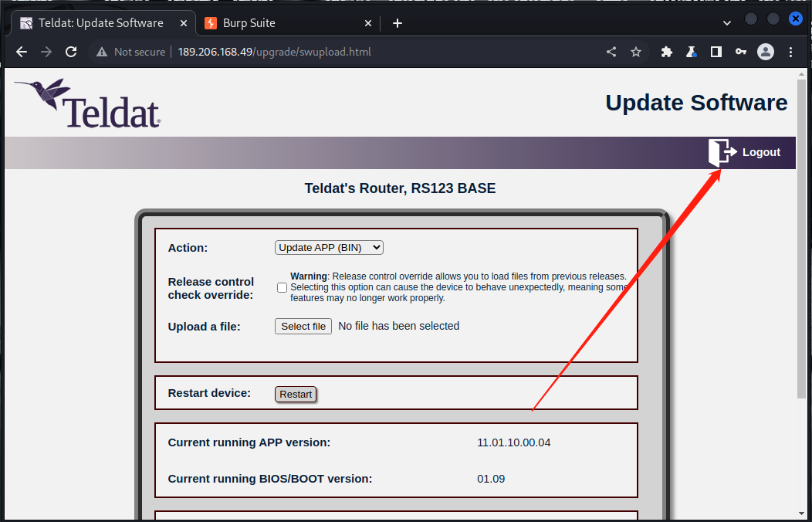Share this page via share icon

click(611, 52)
